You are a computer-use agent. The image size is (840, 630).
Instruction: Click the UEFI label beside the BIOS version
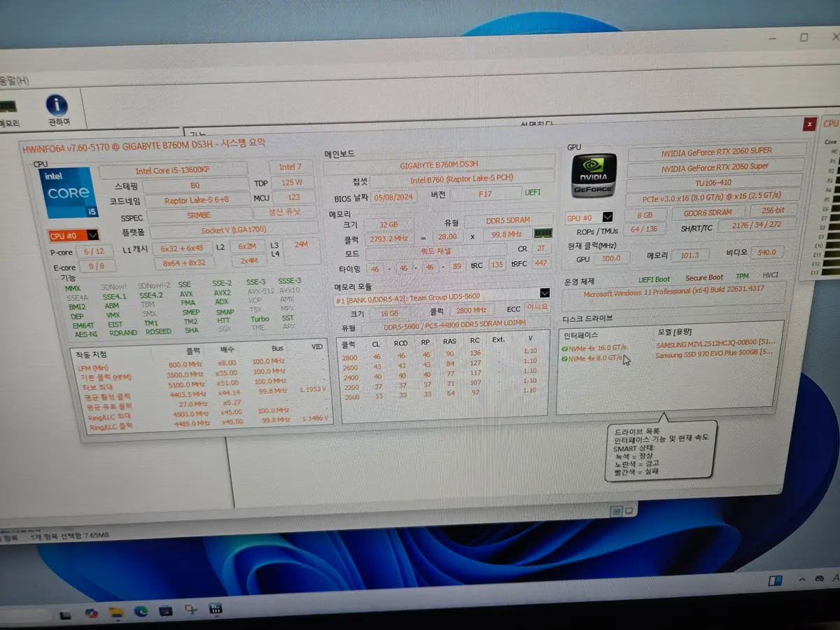point(532,192)
